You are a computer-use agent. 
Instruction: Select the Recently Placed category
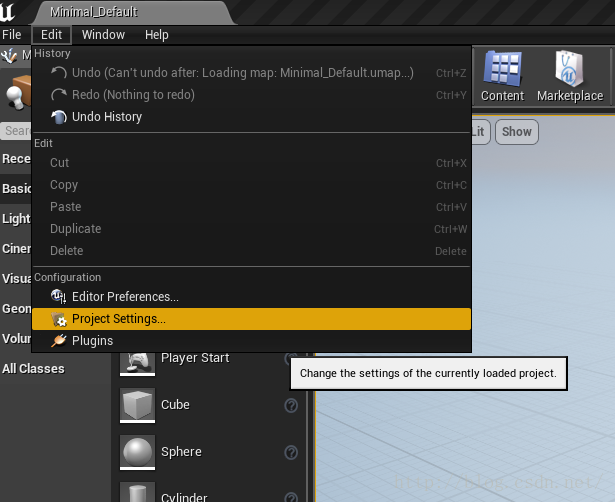16,158
